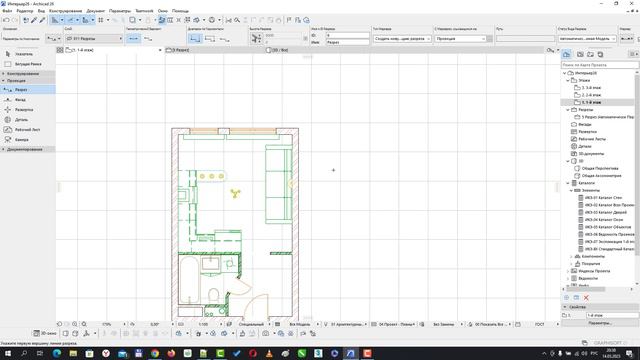Open Firefox from the taskbar
Screen dimensions: 640x360
point(171,353)
